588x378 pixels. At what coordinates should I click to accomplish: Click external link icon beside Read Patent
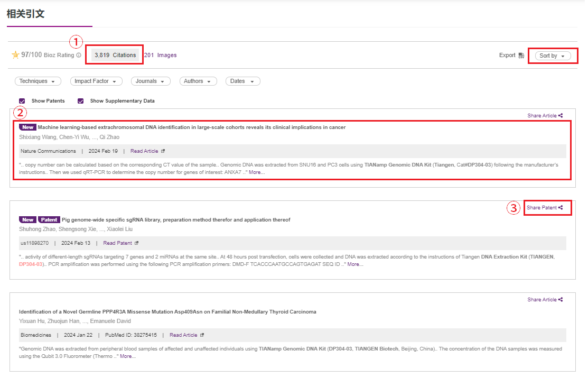click(137, 243)
